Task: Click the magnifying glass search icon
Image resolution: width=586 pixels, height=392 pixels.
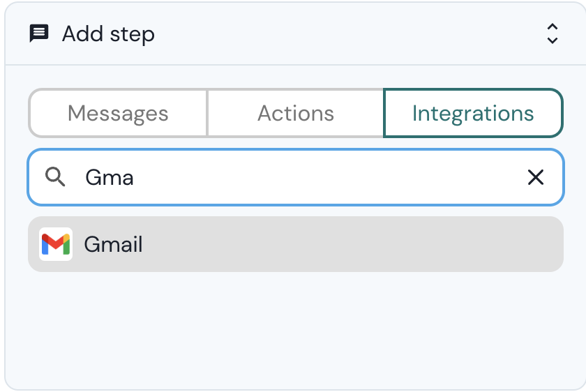Action: pos(55,177)
